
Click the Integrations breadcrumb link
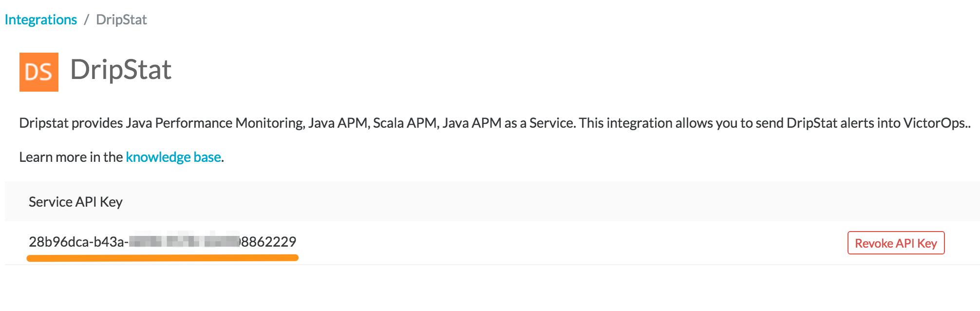tap(40, 19)
